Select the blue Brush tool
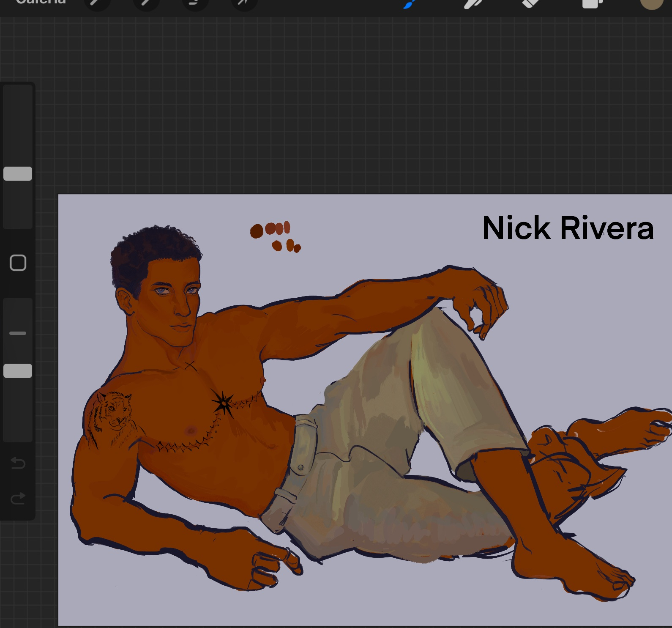The image size is (672, 628). click(409, 3)
